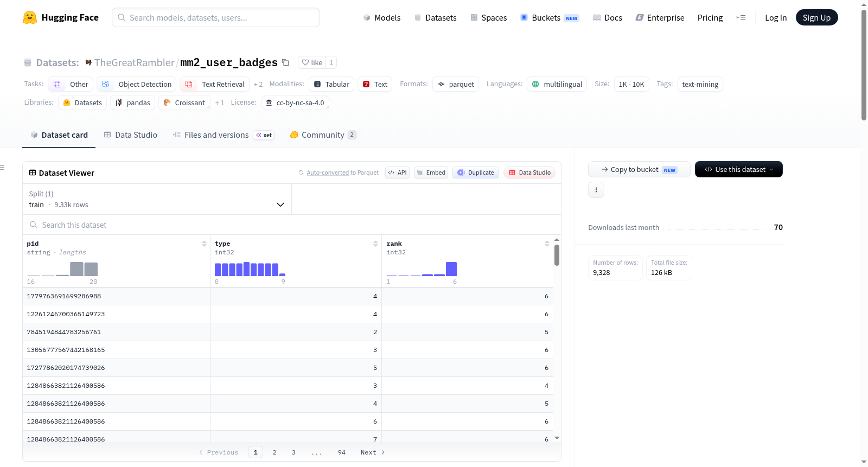Open the Other task tag

71,84
